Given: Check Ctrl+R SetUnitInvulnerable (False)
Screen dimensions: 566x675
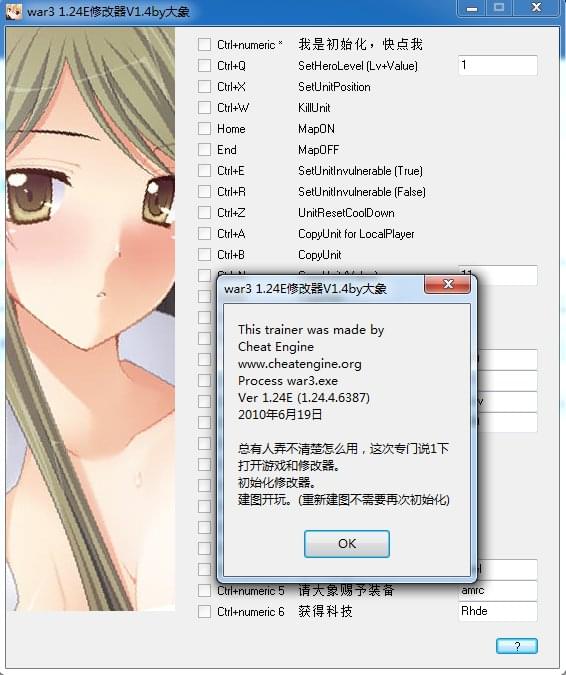Looking at the screenshot, I should (204, 192).
